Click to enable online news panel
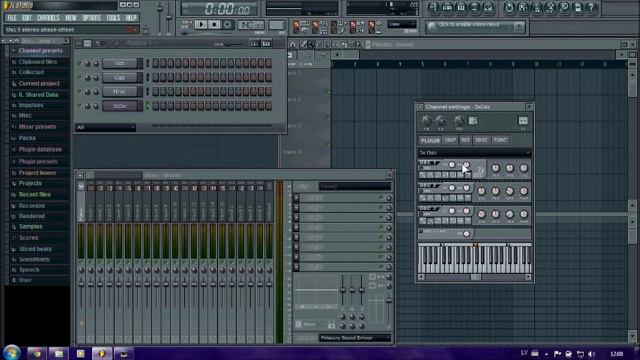 [x=475, y=27]
